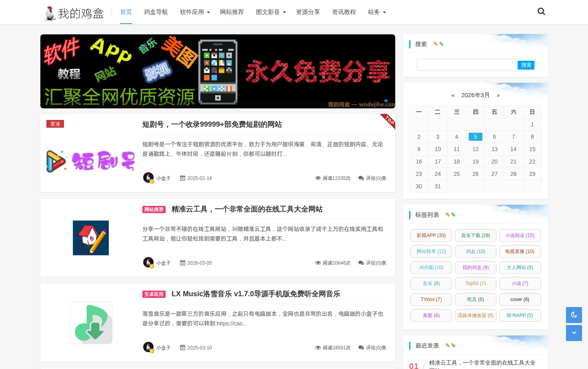Screen dimensions: 588x369
Task: Open article title 短剧号 短剧网站
Action: 212,124
